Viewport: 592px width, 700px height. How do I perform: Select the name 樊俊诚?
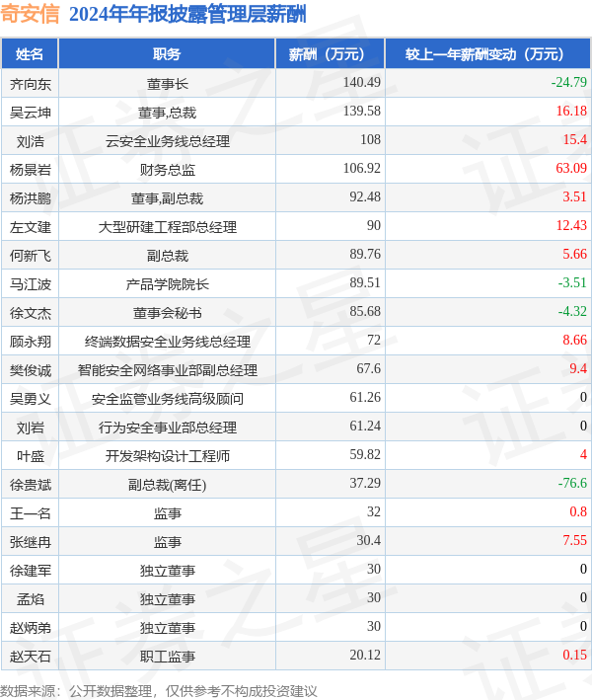tap(31, 370)
